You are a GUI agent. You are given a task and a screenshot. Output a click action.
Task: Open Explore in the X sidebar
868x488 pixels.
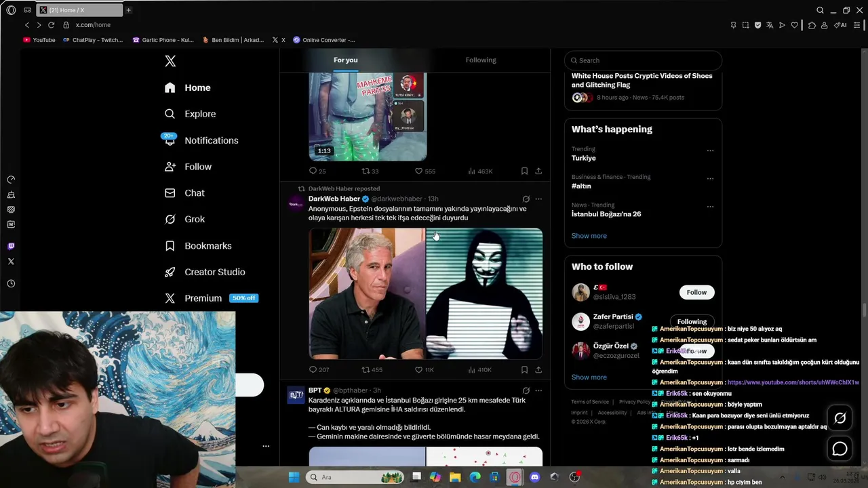(191, 114)
